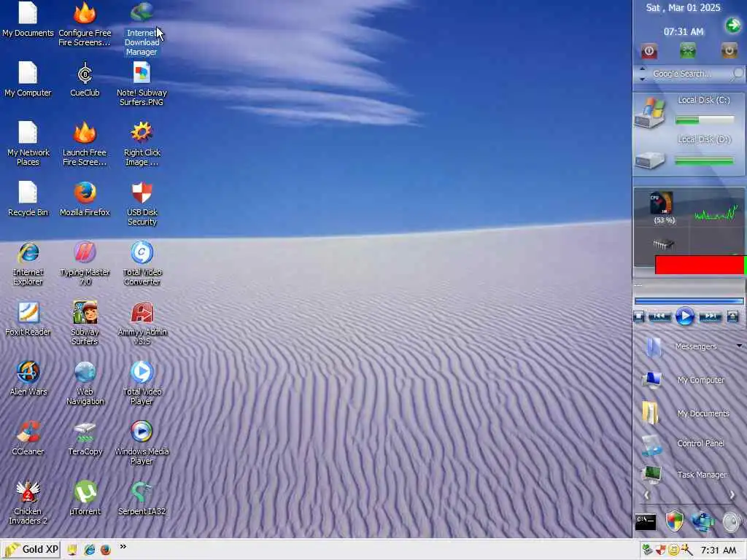Image resolution: width=747 pixels, height=560 pixels.
Task: Open the Right Click Image icon
Action: [x=142, y=144]
